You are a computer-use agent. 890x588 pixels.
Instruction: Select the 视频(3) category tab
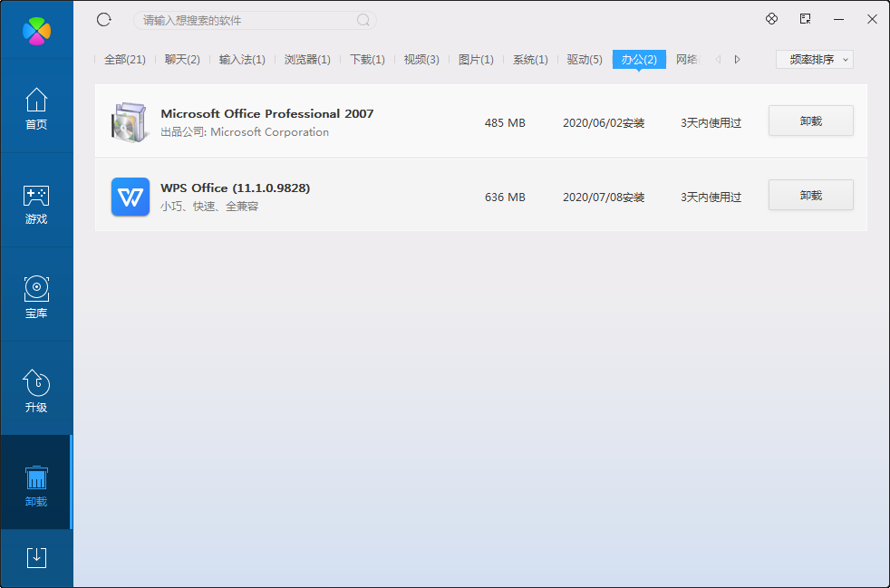[x=421, y=60]
